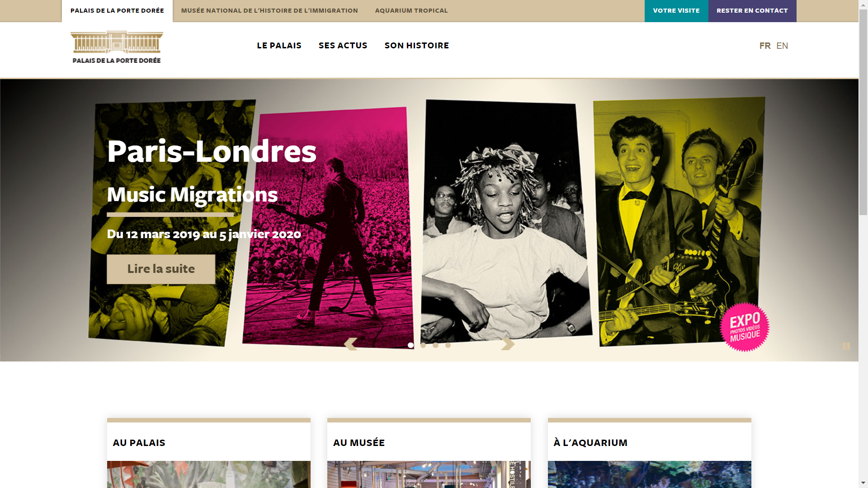This screenshot has width=868, height=488.
Task: Open the Son Histoire menu
Action: click(416, 46)
